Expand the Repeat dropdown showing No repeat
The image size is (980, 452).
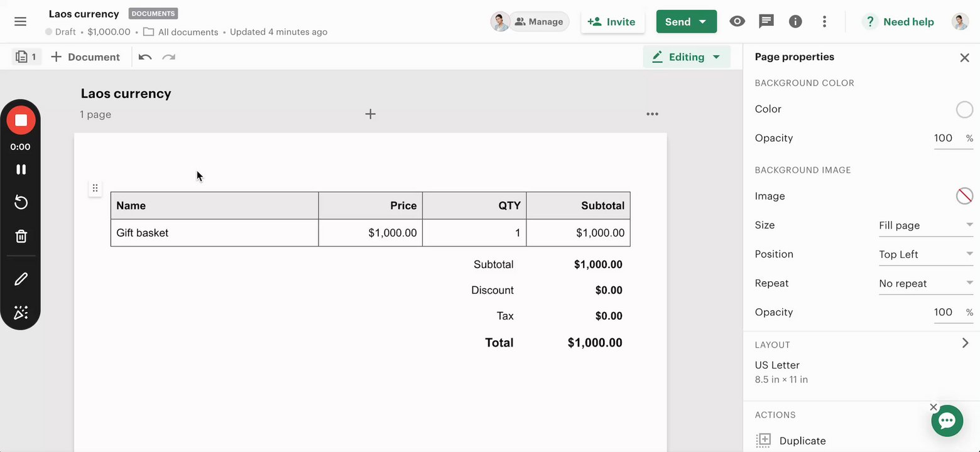(x=925, y=284)
